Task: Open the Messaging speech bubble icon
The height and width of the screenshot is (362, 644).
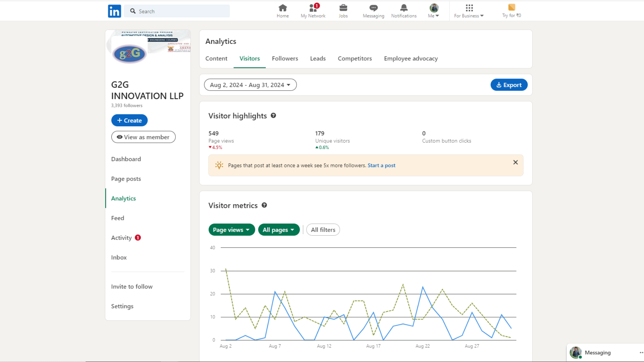Action: pos(373,11)
